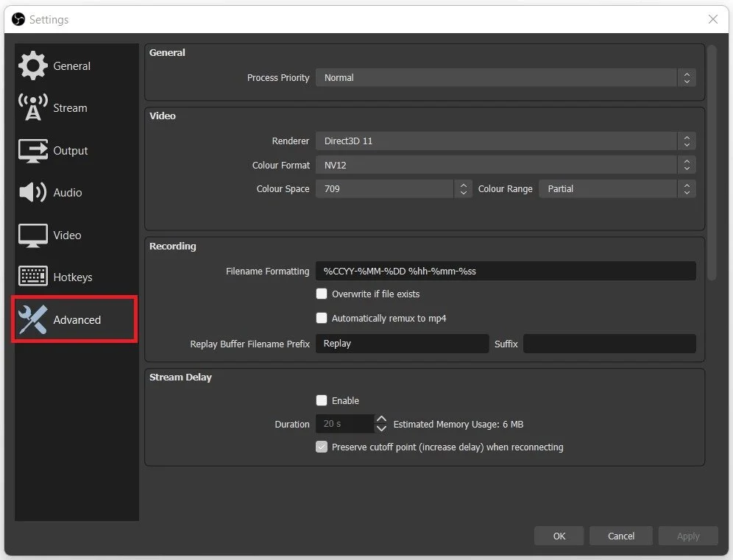The height and width of the screenshot is (560, 733).
Task: Click the Cancel button
Action: [621, 536]
